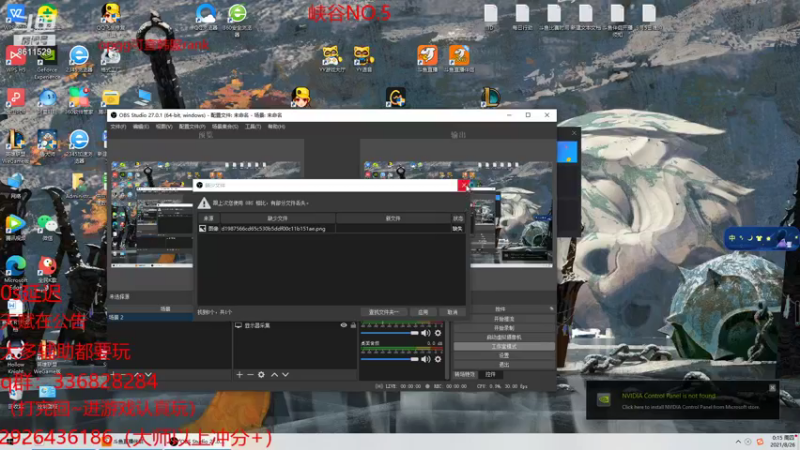
Task: Click the 取消 button in the dialog
Action: 453,312
